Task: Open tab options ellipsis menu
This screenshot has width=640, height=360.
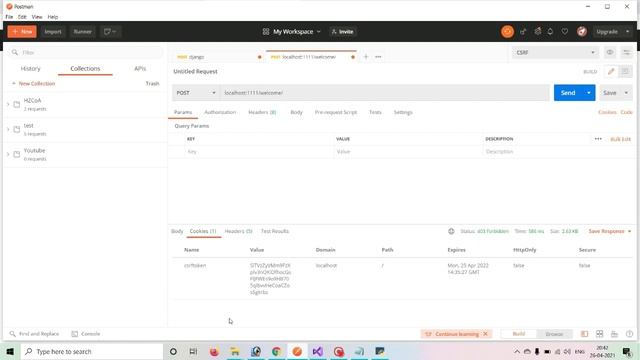Action: pos(378,57)
